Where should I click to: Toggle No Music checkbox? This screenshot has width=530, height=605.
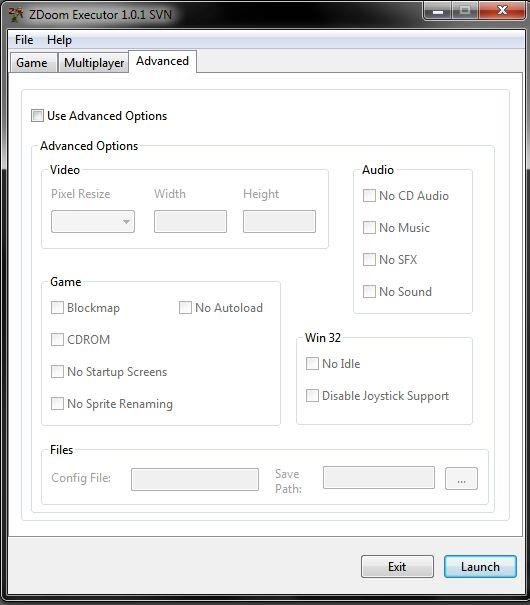(369, 228)
